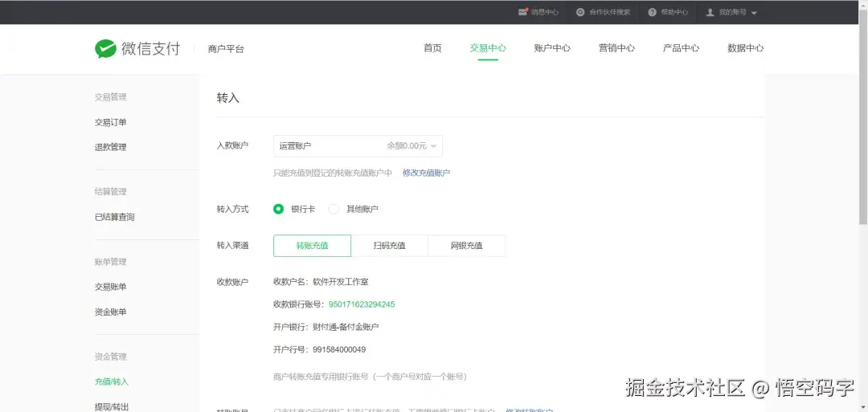Choose the 扫码充值 channel button
Image resolution: width=868 pixels, height=412 pixels.
[x=389, y=246]
